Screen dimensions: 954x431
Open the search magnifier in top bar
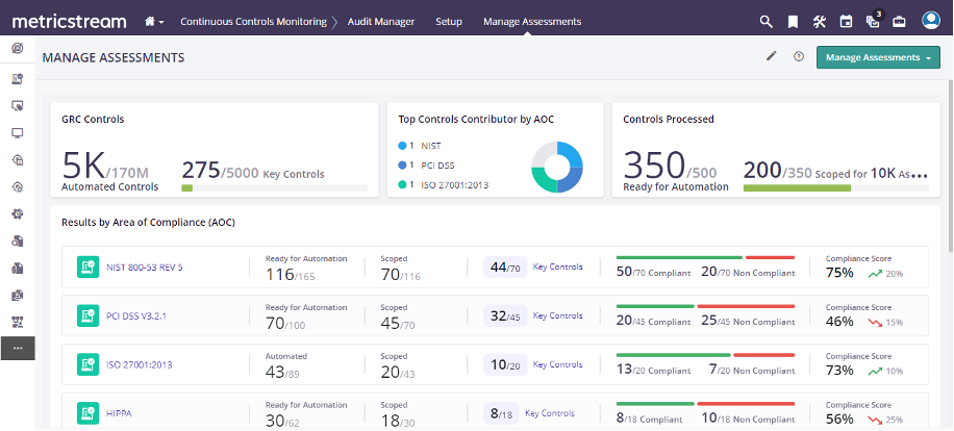(x=766, y=21)
